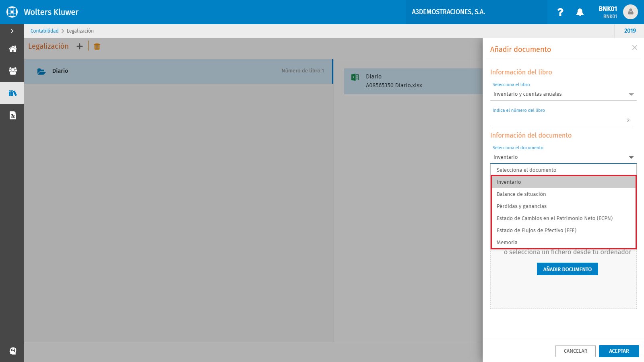Click the ACEPTAR button
The height and width of the screenshot is (362, 644).
pyautogui.click(x=619, y=351)
